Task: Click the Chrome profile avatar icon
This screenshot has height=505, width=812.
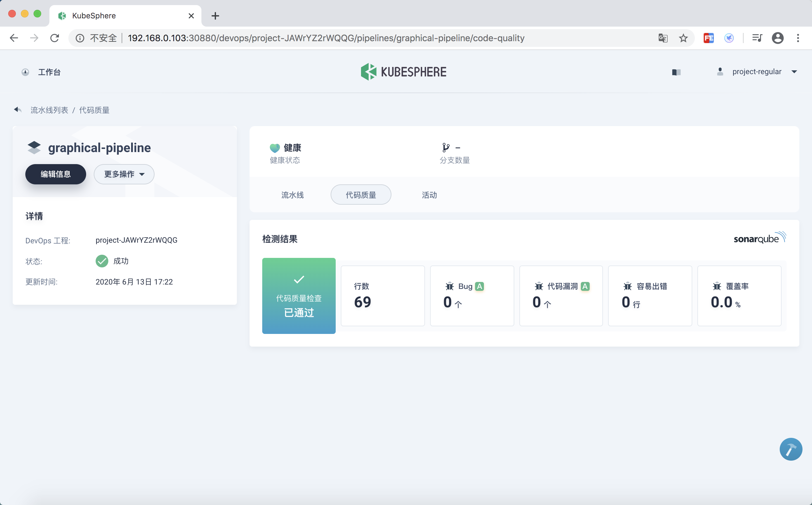Action: point(777,38)
